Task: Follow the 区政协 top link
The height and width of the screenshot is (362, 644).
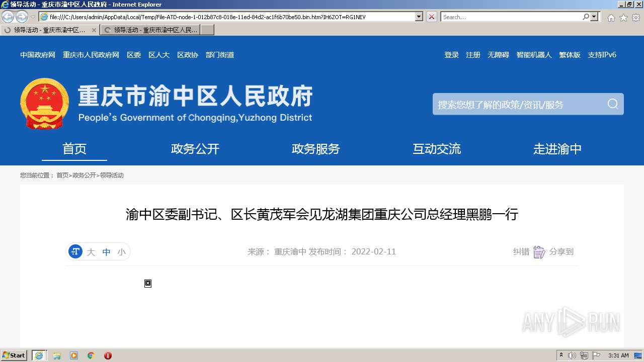Action: tap(188, 55)
